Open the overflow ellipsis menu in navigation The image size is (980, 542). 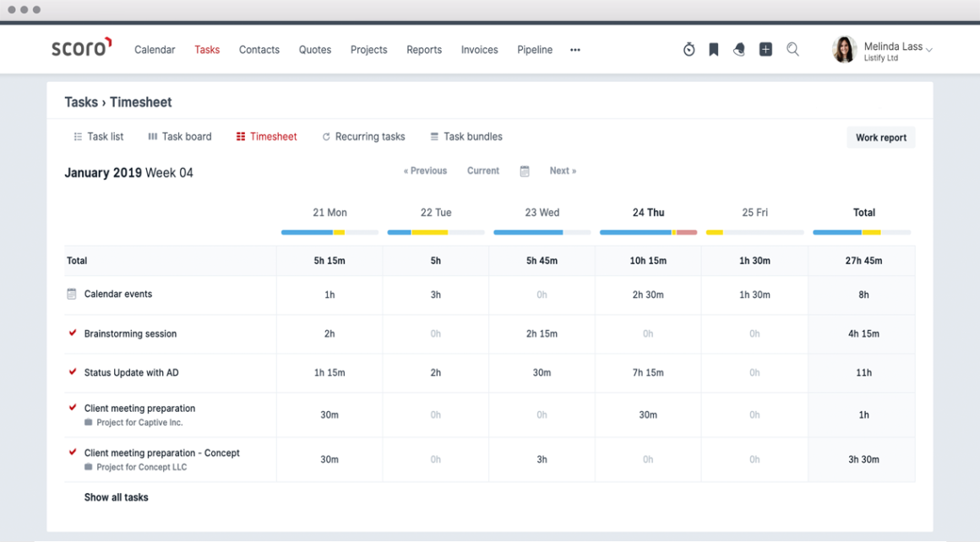[x=575, y=51]
